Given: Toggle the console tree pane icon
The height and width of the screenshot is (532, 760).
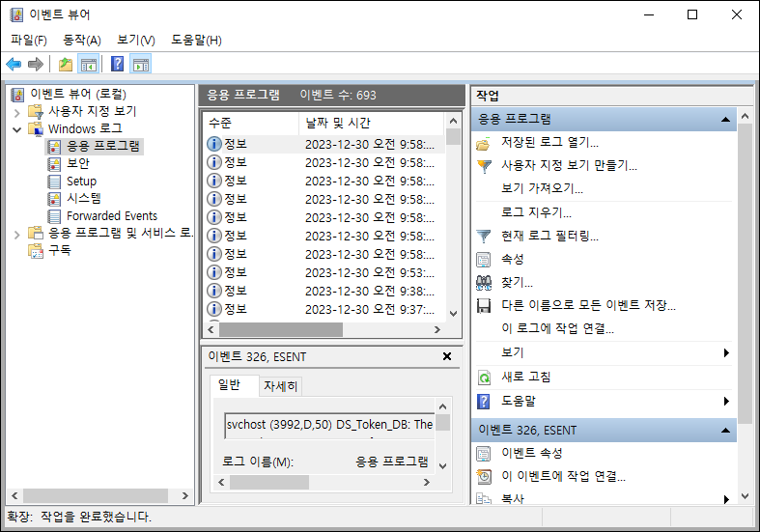Looking at the screenshot, I should 89,64.
